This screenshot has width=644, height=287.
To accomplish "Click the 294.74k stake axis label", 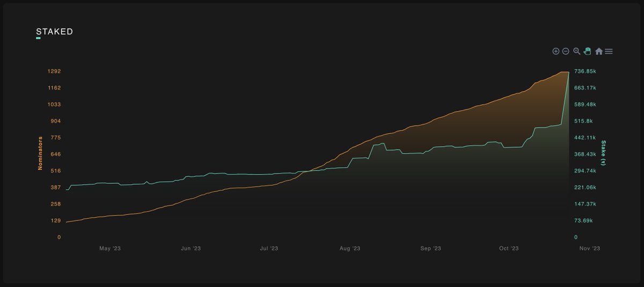I will click(585, 171).
